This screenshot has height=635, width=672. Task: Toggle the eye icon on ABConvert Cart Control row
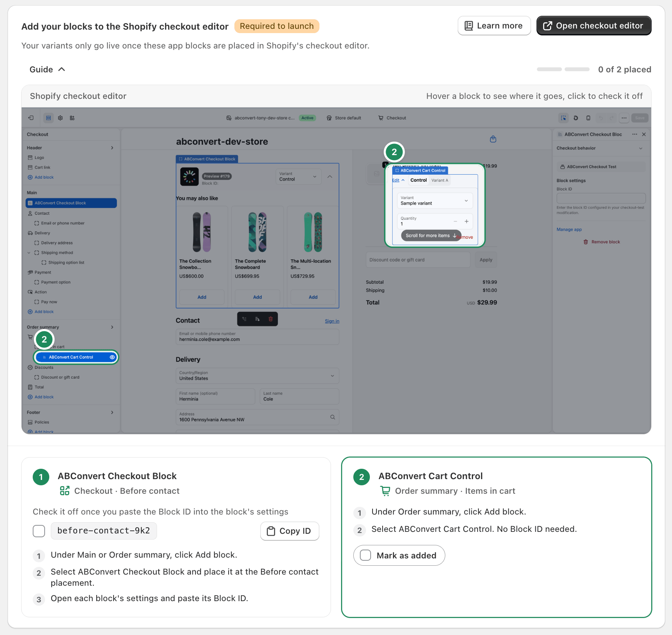click(112, 357)
